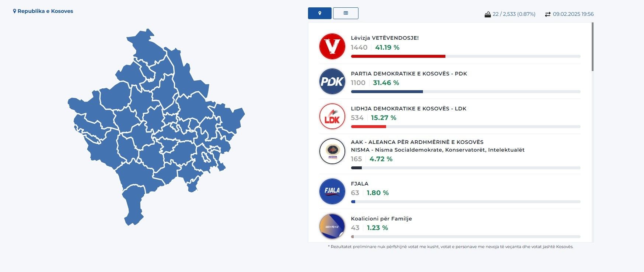Switch to the map view tab
Viewport: 644px width, 272px height.
point(319,13)
